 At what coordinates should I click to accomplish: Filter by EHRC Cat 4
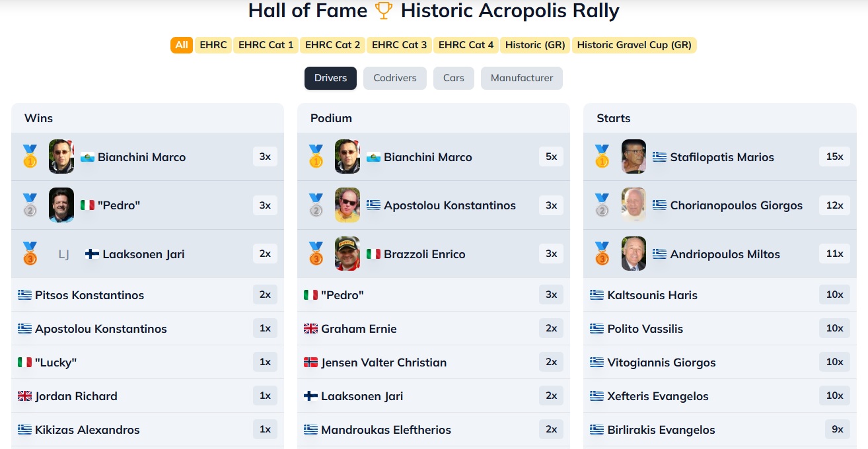(466, 45)
